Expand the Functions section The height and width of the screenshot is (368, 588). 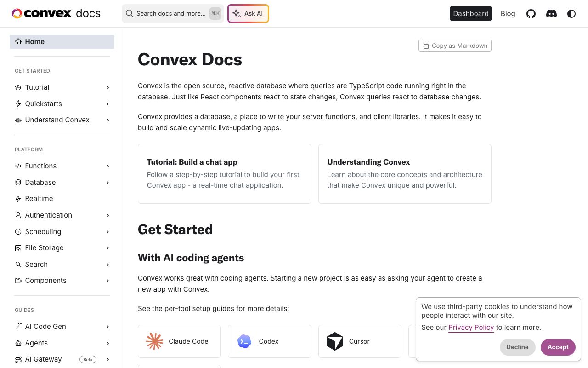[107, 166]
